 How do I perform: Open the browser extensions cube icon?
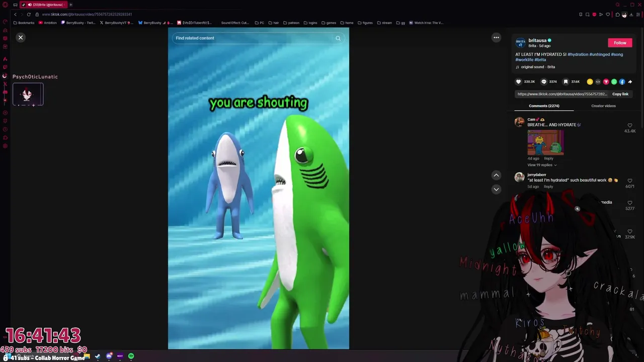tap(617, 15)
